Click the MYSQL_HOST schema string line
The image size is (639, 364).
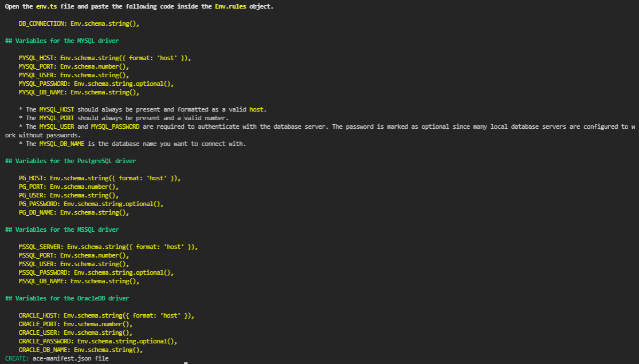tap(105, 58)
